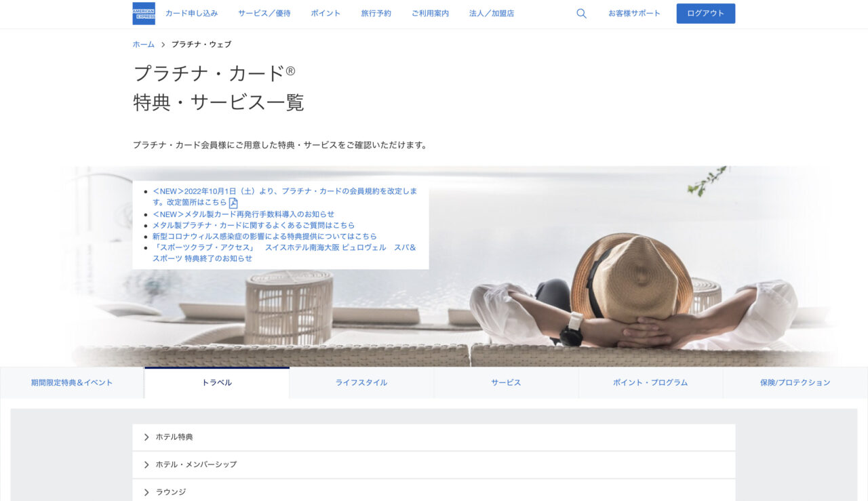Switch to 保険/プロテクション tab

[x=795, y=382]
